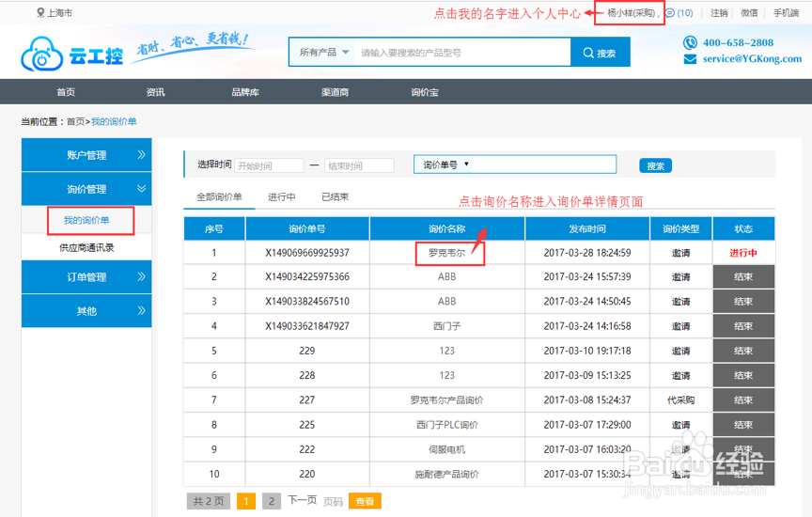812x517 pixels.
Task: Open inquiry 伺服电机
Action: click(447, 449)
